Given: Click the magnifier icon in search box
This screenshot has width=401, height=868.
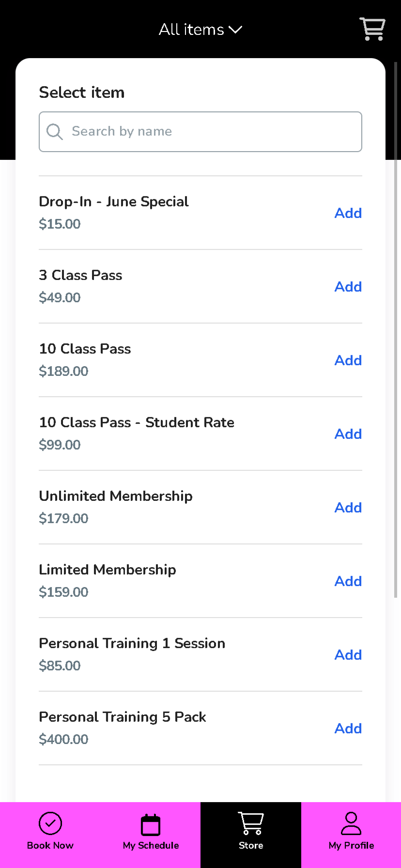Looking at the screenshot, I should [x=55, y=131].
